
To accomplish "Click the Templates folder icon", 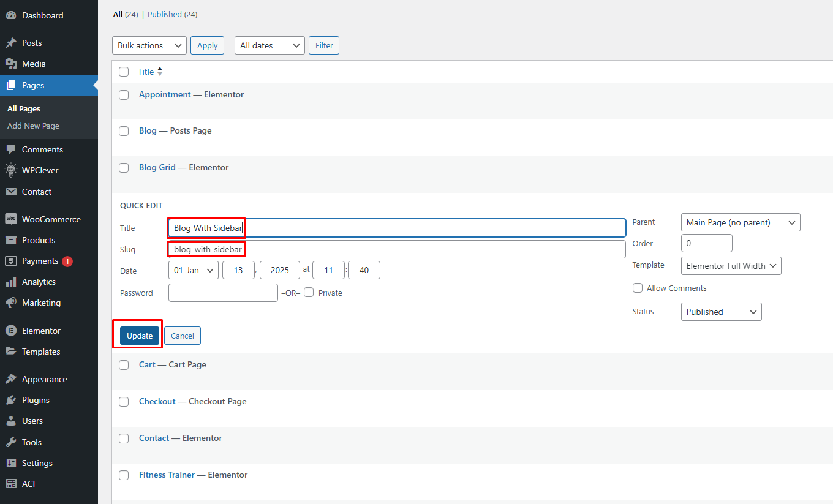I will tap(11, 352).
